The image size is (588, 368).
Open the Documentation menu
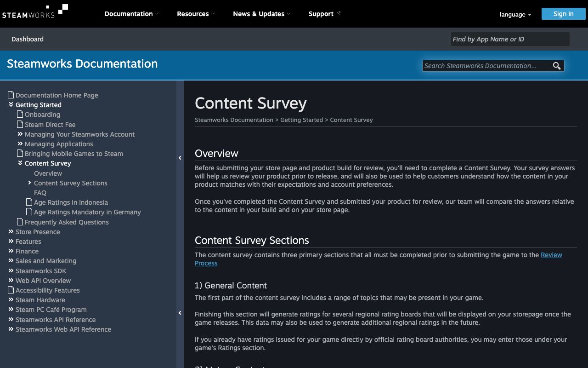point(131,14)
